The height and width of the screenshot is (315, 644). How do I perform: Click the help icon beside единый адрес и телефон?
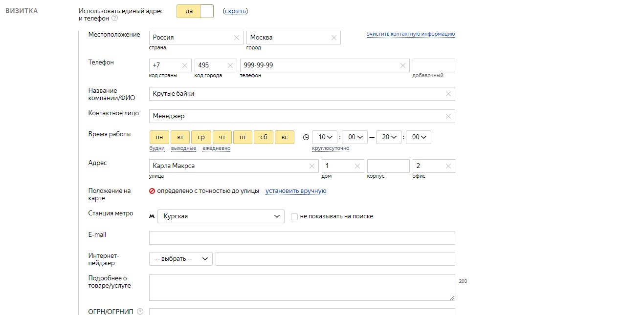(114, 19)
